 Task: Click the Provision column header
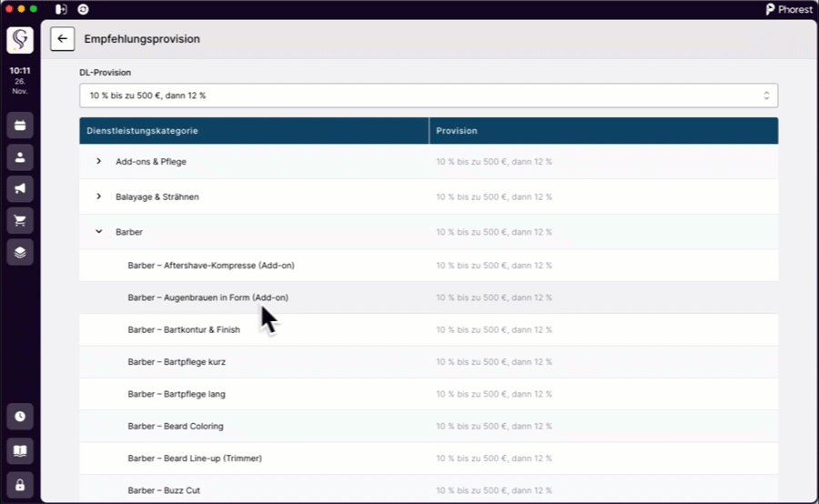click(x=457, y=131)
